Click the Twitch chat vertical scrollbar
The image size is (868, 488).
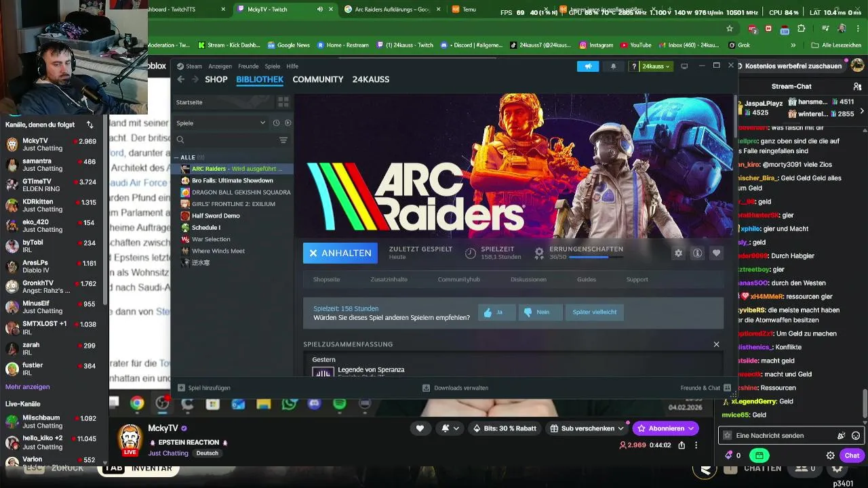point(865,405)
